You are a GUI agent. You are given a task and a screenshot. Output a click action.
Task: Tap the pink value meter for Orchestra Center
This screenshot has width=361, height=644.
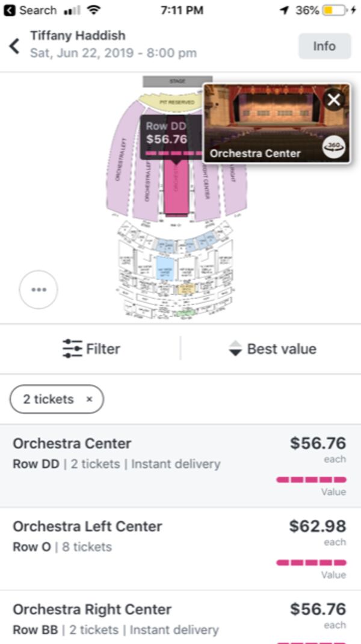(x=311, y=480)
